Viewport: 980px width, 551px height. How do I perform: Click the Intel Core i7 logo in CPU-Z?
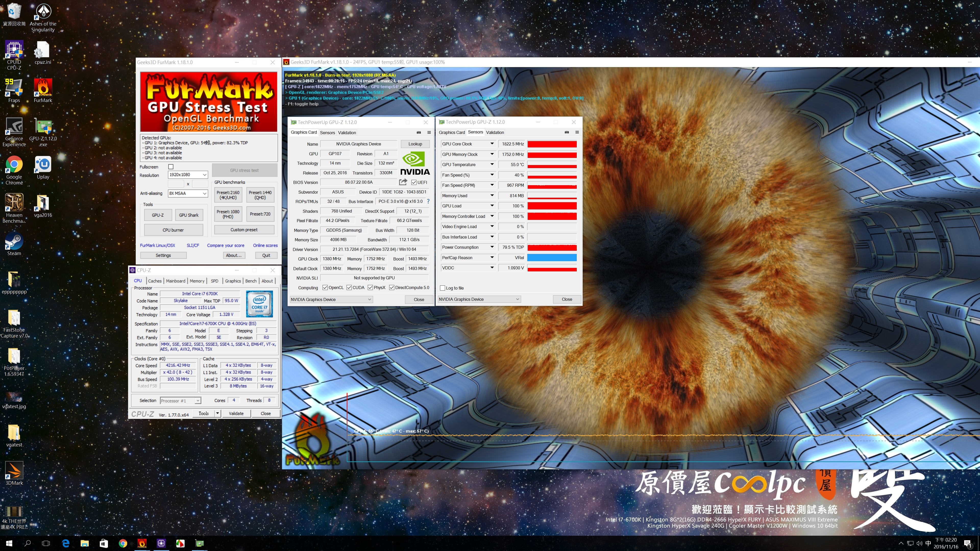pyautogui.click(x=260, y=304)
